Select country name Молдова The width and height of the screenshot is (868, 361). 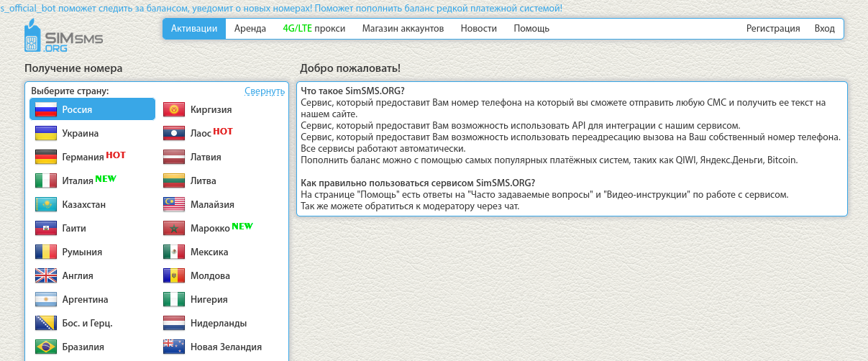coord(210,275)
